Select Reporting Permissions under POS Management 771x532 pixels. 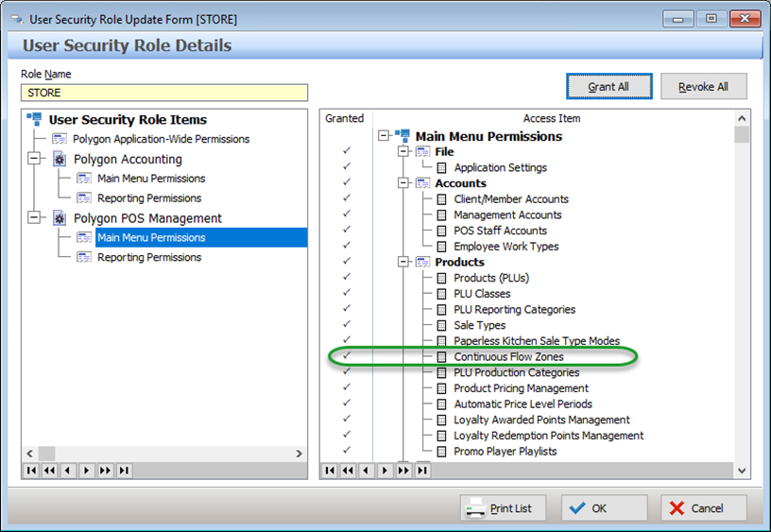coord(149,257)
